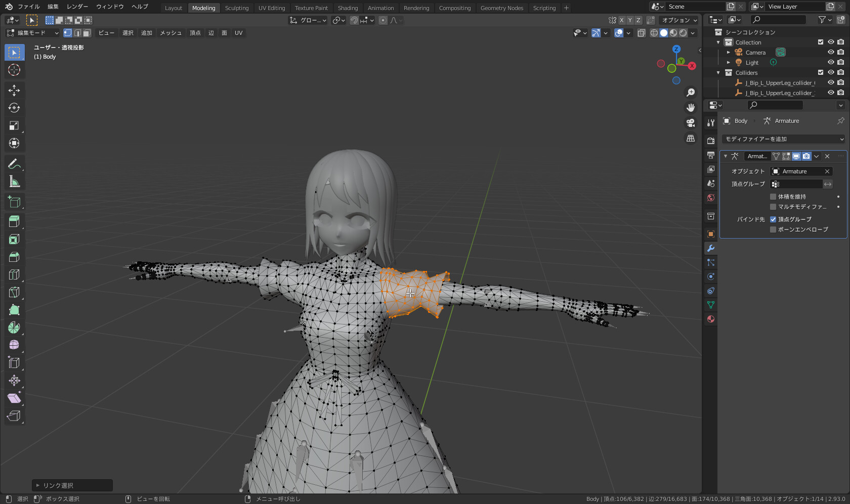Choose the Loop Cut tool
This screenshot has height=504, width=850.
pyautogui.click(x=14, y=274)
